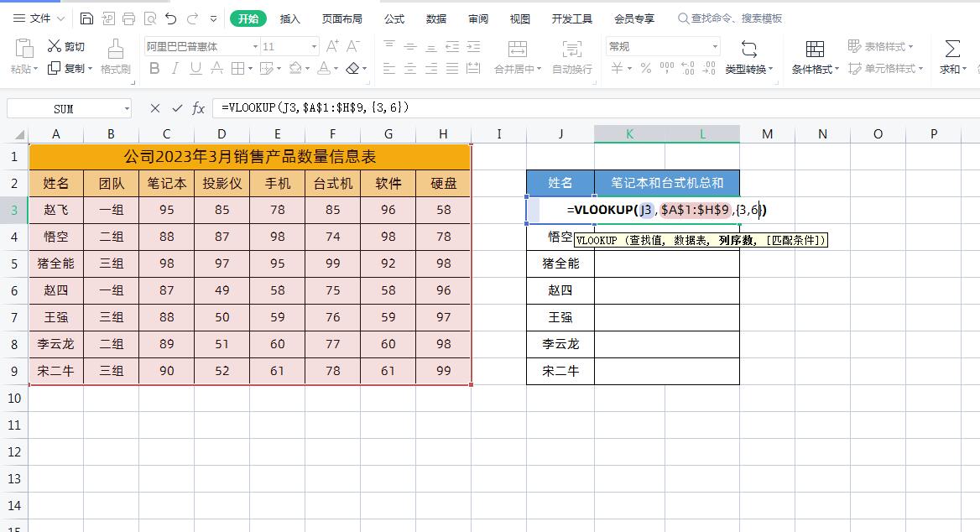This screenshot has height=532, width=980.
Task: Align text right
Action: click(x=431, y=69)
